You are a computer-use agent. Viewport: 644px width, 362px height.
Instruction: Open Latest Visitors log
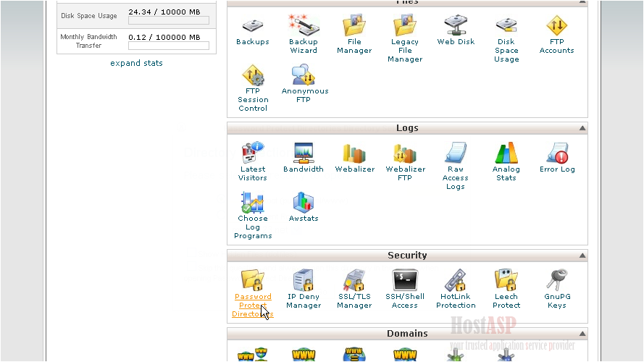point(252,153)
